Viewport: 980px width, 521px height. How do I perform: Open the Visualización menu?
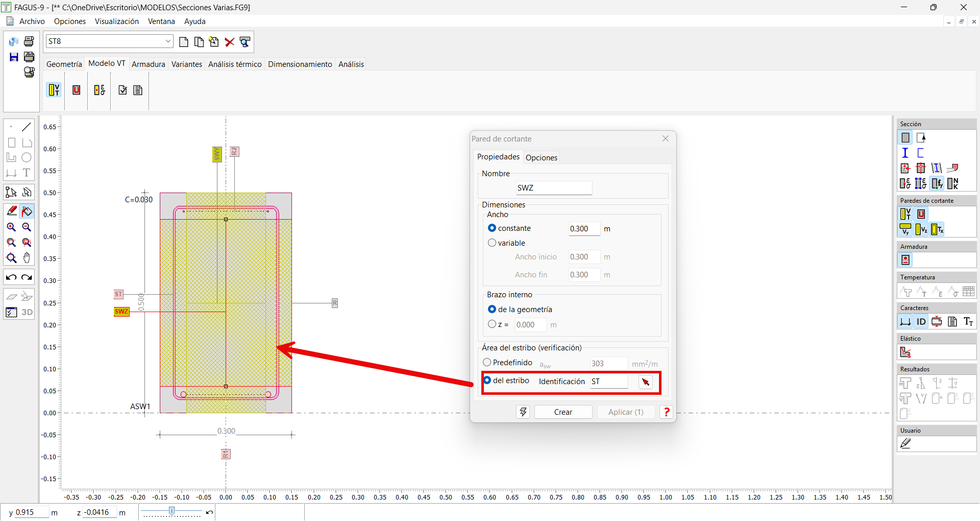coord(116,21)
